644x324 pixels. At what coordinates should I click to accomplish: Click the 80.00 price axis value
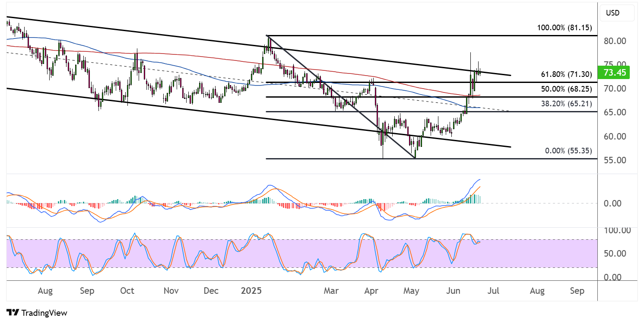coord(615,41)
